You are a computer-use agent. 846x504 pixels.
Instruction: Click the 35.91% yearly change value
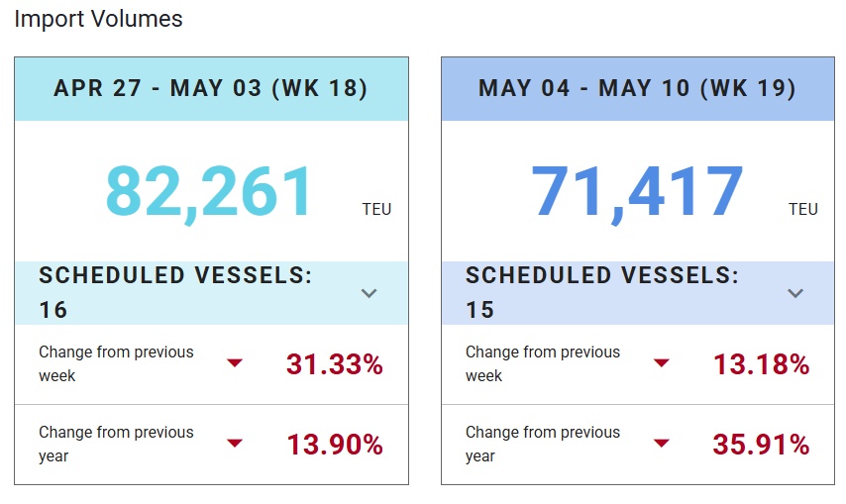click(761, 445)
